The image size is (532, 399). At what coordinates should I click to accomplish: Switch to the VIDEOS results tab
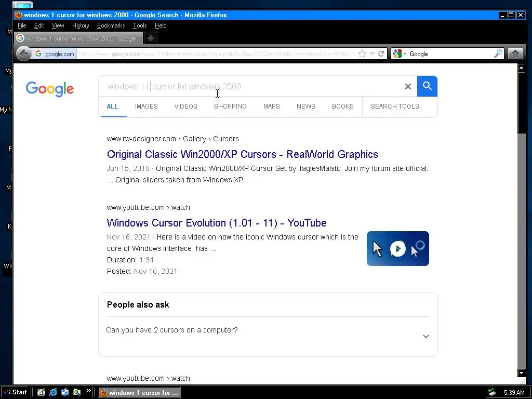(x=185, y=106)
